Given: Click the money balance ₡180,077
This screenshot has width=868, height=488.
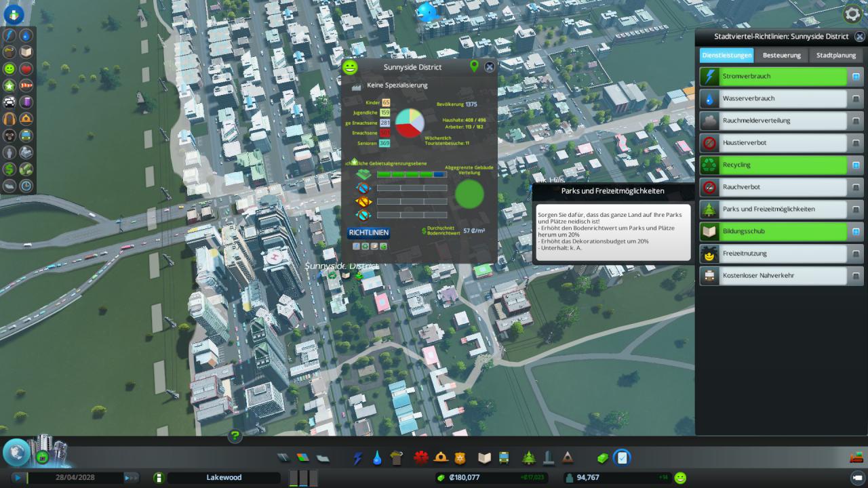Looking at the screenshot, I should [464, 477].
